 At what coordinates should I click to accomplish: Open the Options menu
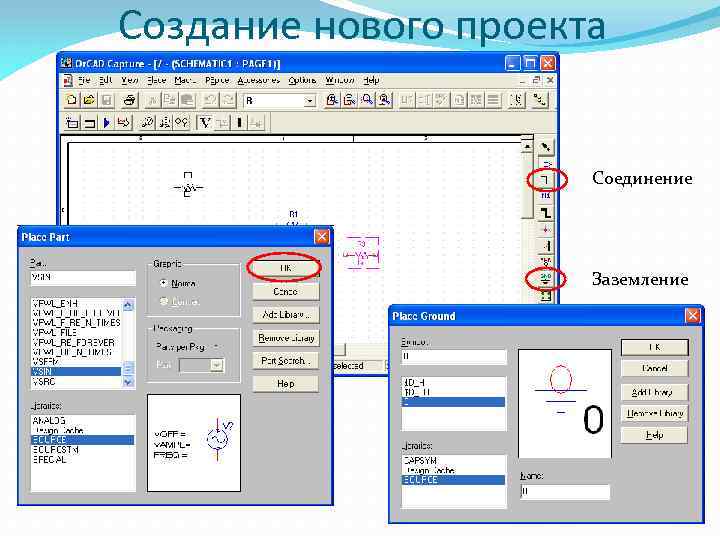point(302,80)
